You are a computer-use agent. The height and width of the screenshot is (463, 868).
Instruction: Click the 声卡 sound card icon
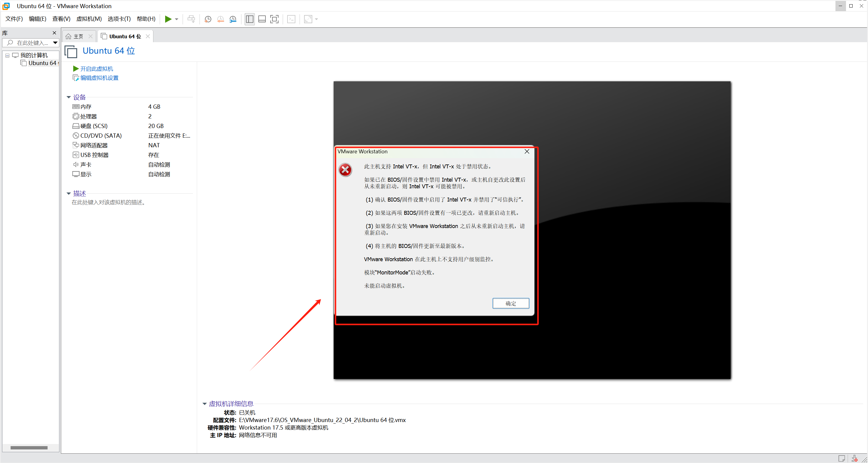click(x=76, y=165)
